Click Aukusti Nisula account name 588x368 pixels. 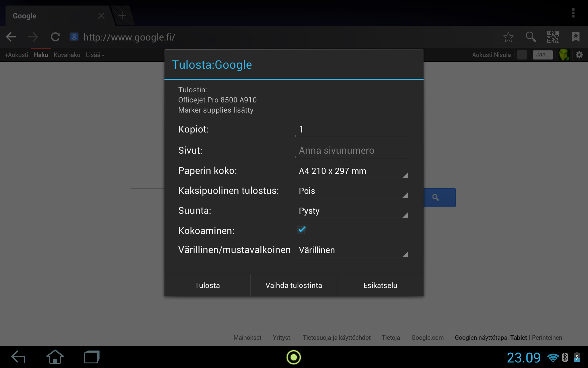coord(492,55)
